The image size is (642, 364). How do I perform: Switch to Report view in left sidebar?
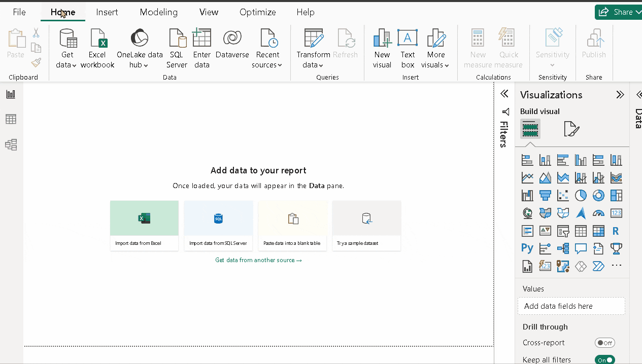(x=11, y=94)
